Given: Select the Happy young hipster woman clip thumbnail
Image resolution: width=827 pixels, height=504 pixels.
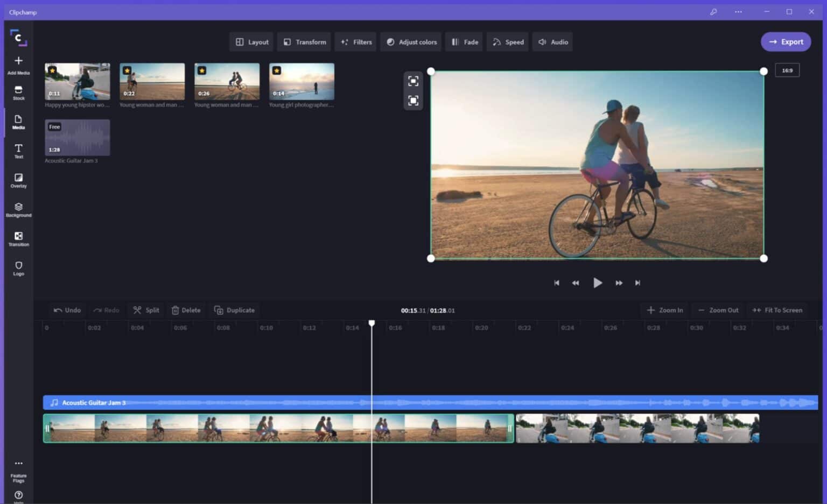Looking at the screenshot, I should point(78,82).
